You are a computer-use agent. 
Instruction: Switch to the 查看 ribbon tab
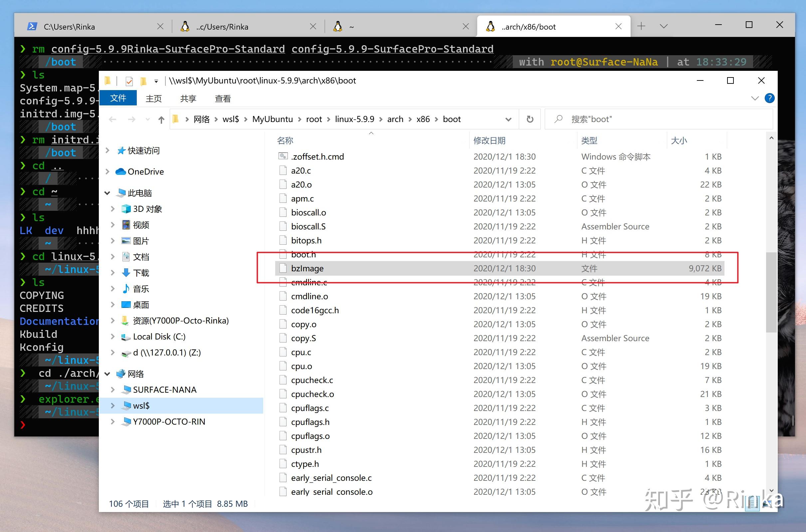pyautogui.click(x=223, y=99)
